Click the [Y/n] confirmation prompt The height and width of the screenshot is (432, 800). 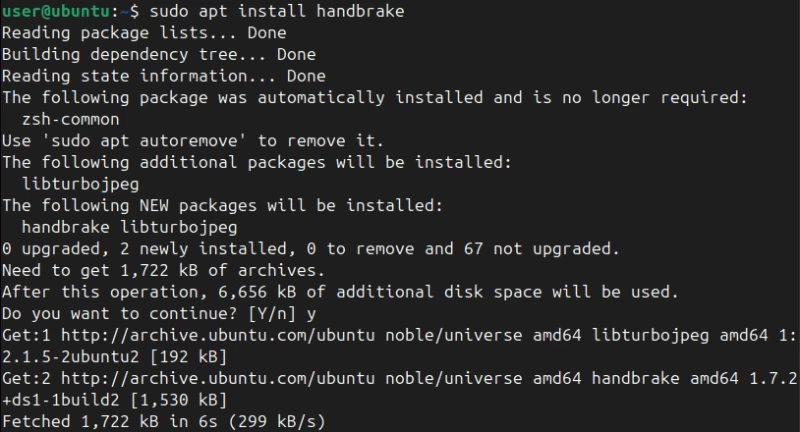click(271, 314)
